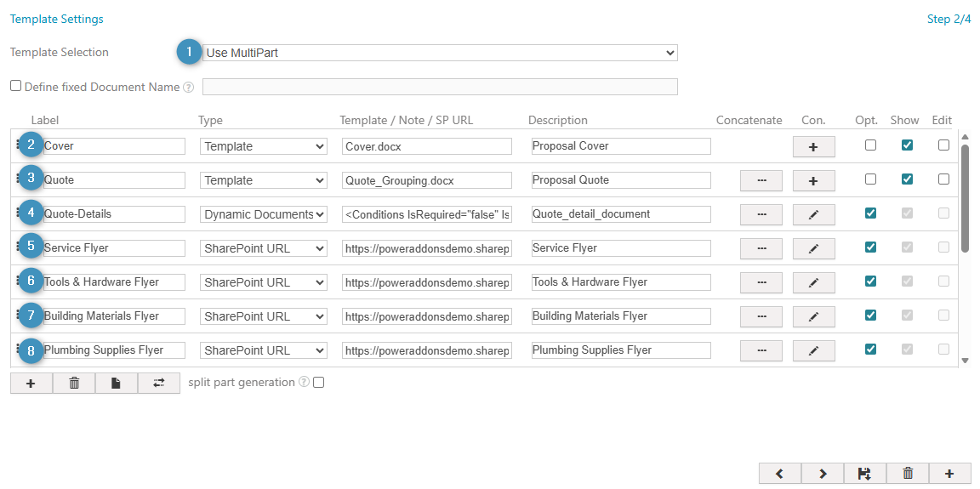Click the parts table vertical scrollbar
The width and height of the screenshot is (980, 489).
click(965, 197)
